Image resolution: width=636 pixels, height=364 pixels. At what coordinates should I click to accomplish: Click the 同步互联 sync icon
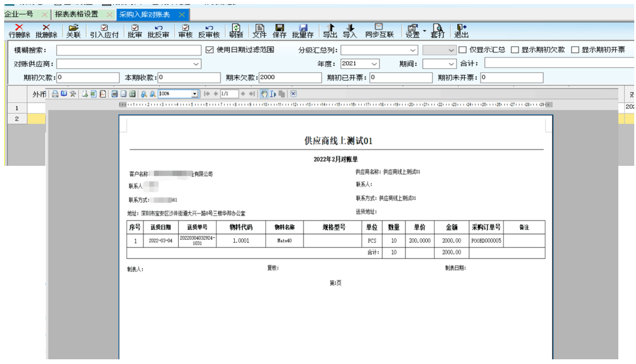379,31
